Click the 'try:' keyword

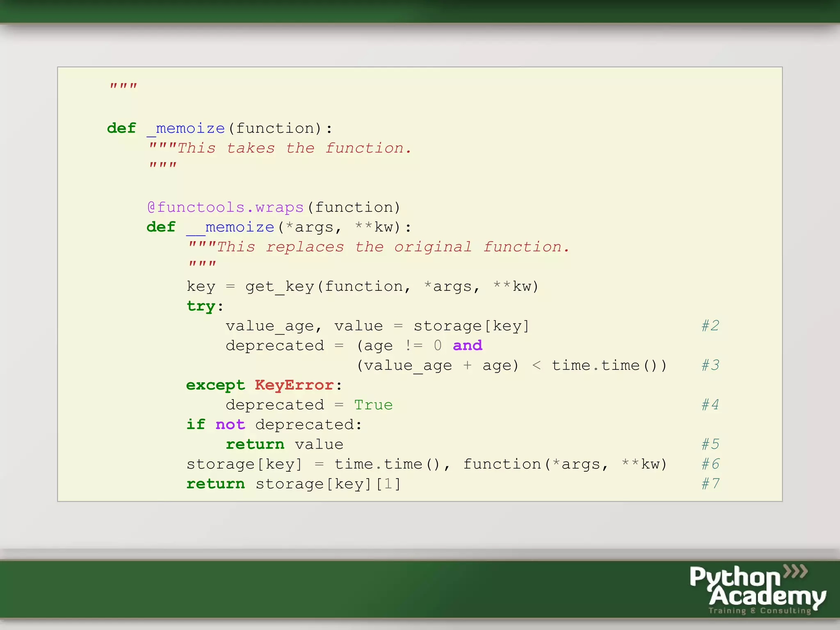[x=205, y=306]
